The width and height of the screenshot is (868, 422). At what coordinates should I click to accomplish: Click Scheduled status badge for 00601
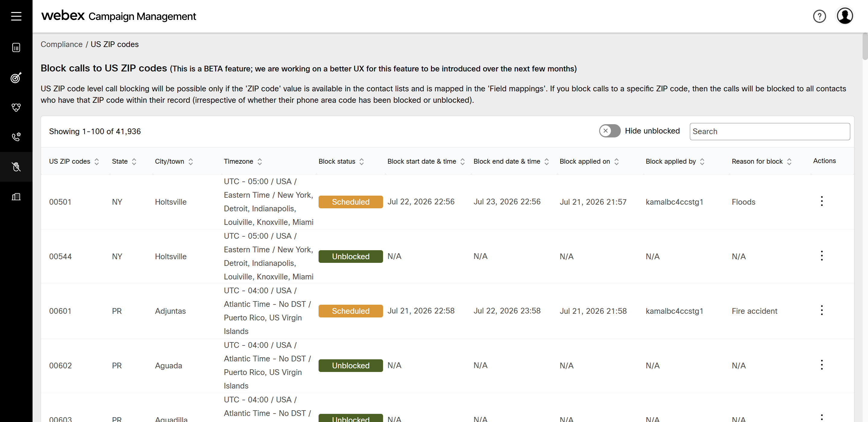pyautogui.click(x=351, y=311)
